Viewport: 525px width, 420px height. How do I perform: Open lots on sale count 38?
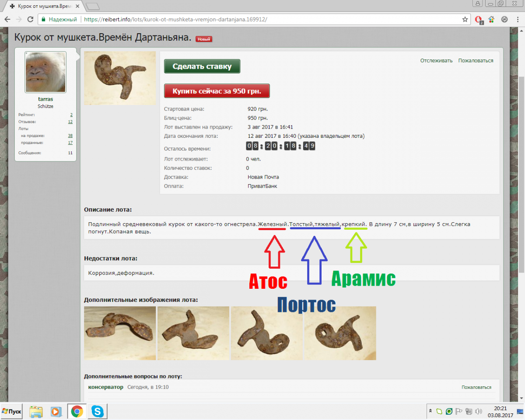point(70,136)
